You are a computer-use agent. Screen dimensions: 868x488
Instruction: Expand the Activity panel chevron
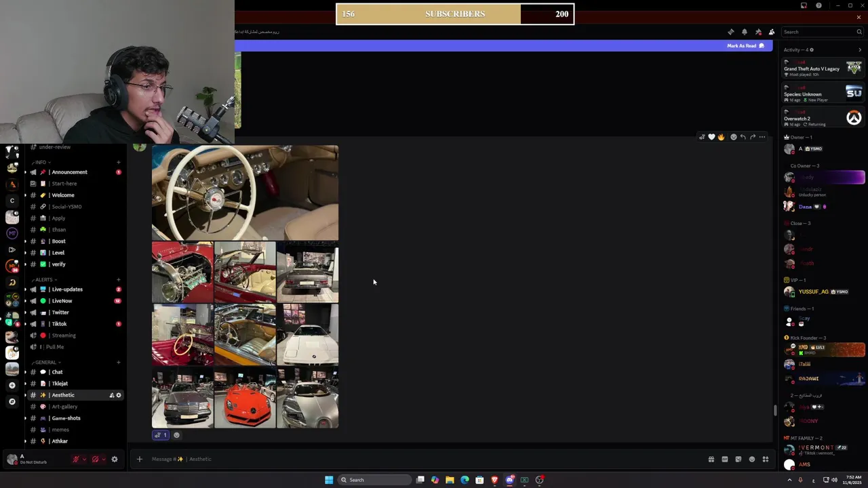click(x=860, y=49)
